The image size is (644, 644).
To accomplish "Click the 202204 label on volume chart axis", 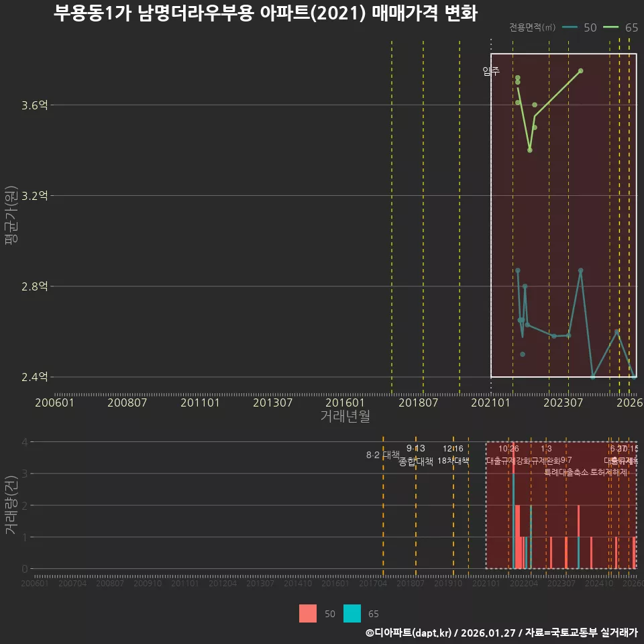I will click(x=524, y=583).
